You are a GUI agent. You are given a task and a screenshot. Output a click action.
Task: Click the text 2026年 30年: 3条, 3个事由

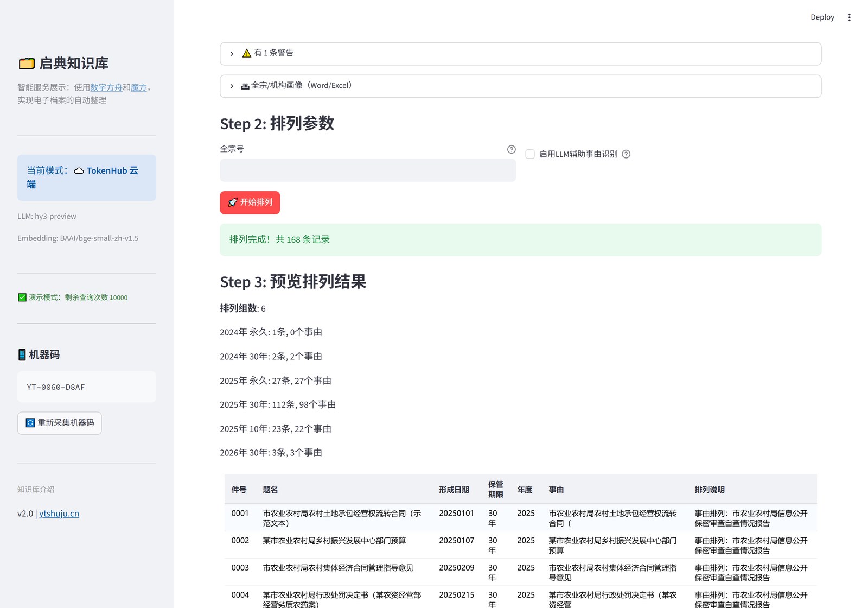(271, 453)
